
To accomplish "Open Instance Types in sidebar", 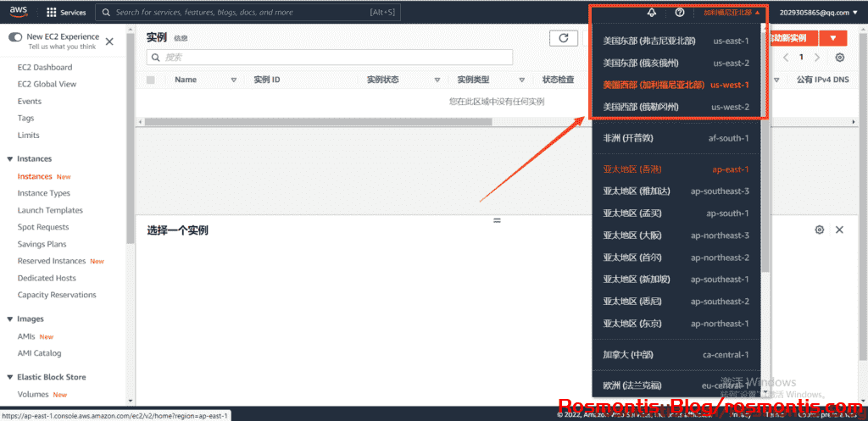I will [44, 193].
